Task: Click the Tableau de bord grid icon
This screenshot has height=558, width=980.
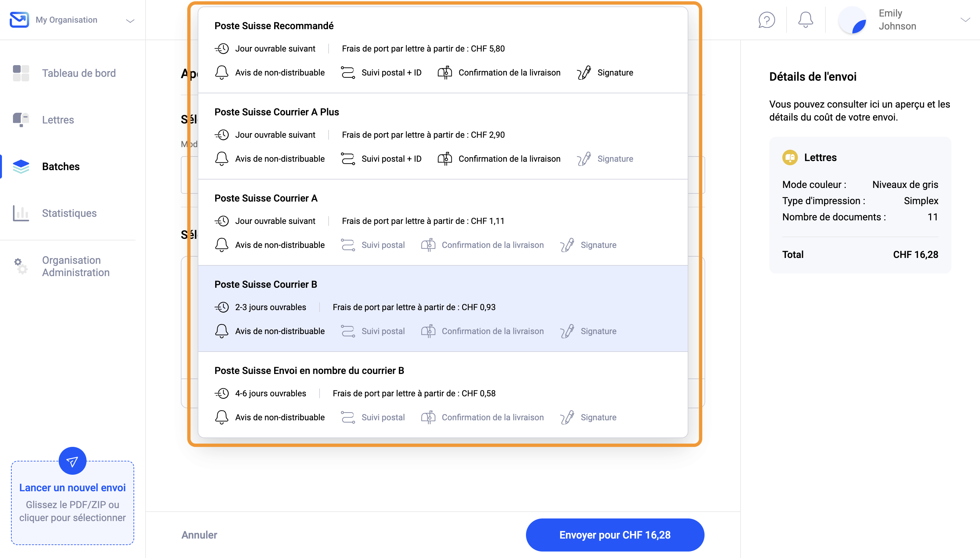Action: tap(21, 73)
